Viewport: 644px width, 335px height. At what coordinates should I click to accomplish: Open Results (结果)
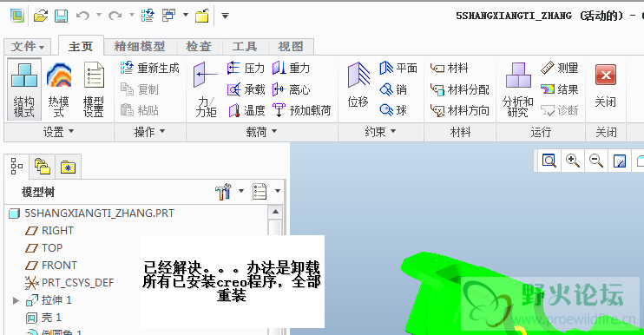(560, 89)
